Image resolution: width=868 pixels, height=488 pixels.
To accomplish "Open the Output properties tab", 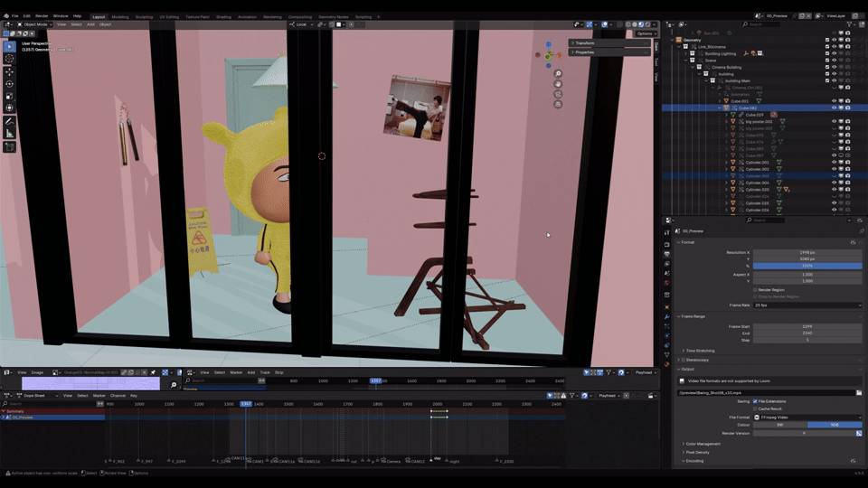I will point(667,254).
